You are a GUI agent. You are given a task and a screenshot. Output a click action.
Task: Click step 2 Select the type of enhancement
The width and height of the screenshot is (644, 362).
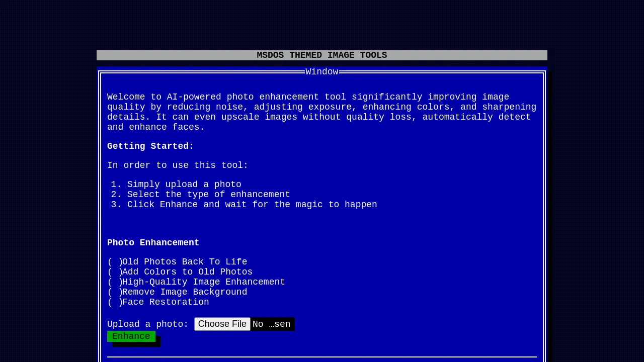pos(208,194)
